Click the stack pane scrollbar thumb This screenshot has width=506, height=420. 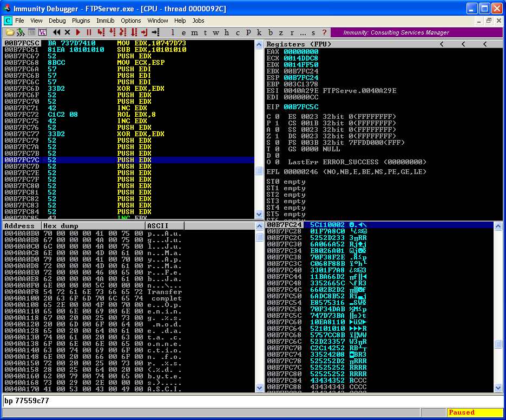coord(498,344)
